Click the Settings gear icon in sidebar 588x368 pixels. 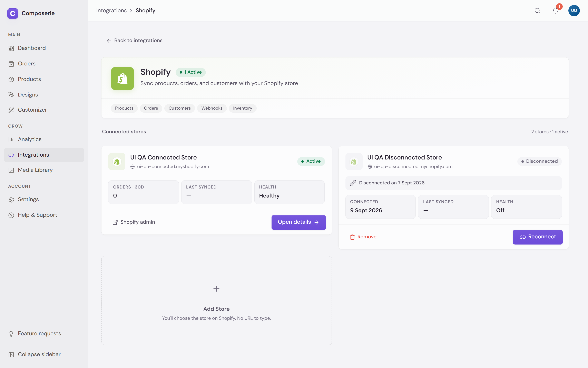click(11, 200)
